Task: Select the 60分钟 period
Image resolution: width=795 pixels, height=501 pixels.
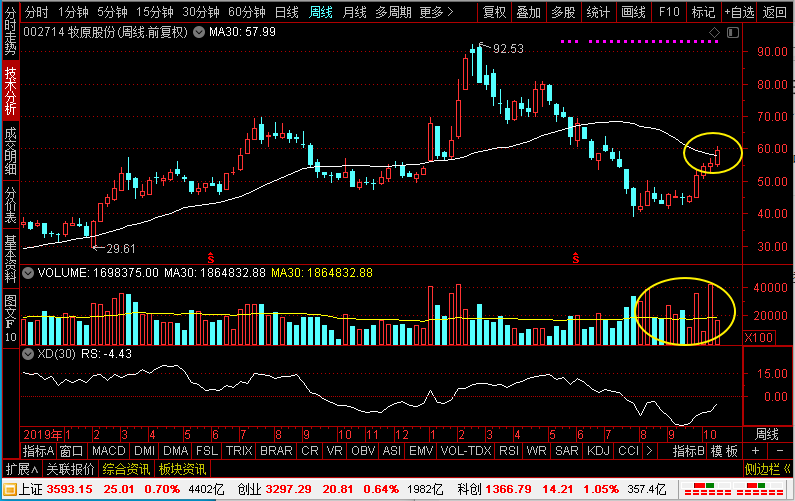Action: point(246,12)
